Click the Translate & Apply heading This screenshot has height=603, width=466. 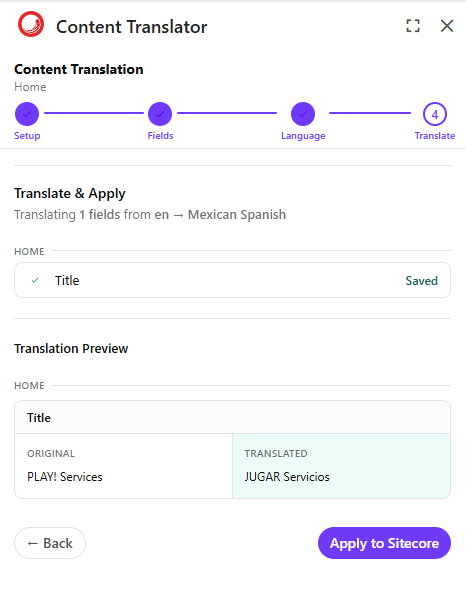70,193
